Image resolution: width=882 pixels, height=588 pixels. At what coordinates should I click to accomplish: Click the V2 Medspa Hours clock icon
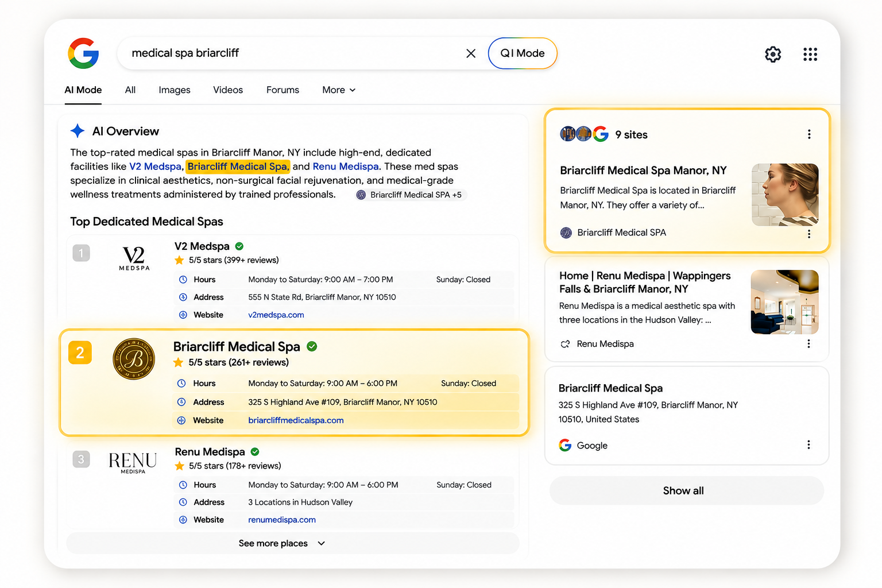[x=183, y=280]
